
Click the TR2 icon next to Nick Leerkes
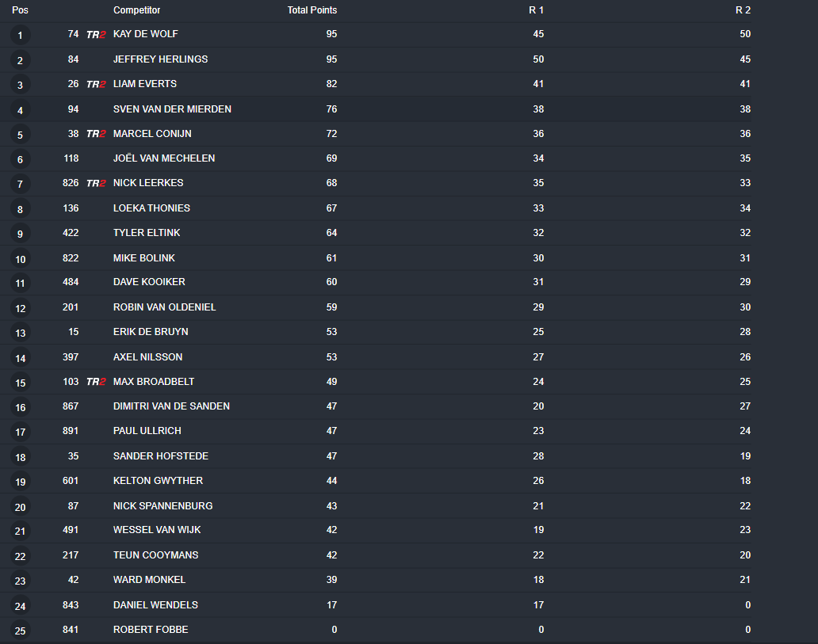click(x=96, y=184)
